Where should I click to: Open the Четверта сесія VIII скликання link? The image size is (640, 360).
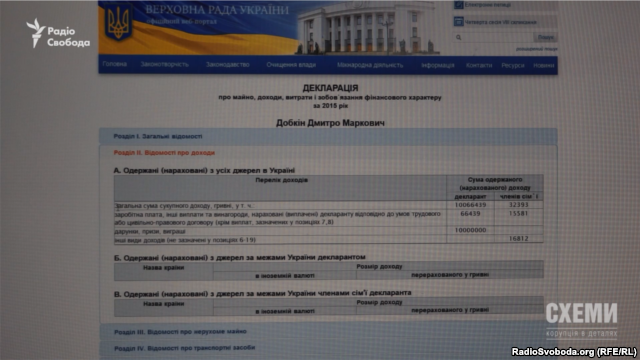point(500,22)
